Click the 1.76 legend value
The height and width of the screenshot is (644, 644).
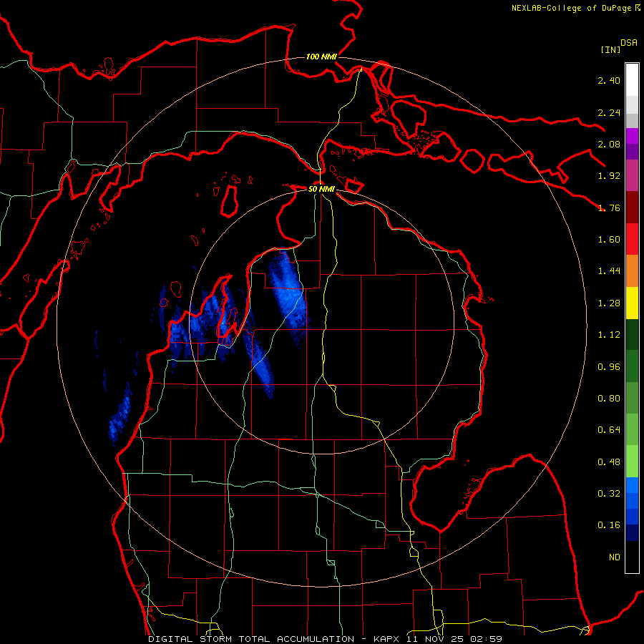pyautogui.click(x=609, y=208)
